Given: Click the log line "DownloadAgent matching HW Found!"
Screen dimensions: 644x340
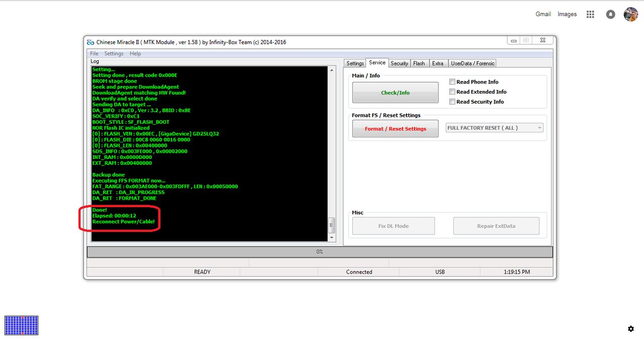Looking at the screenshot, I should (x=139, y=93).
